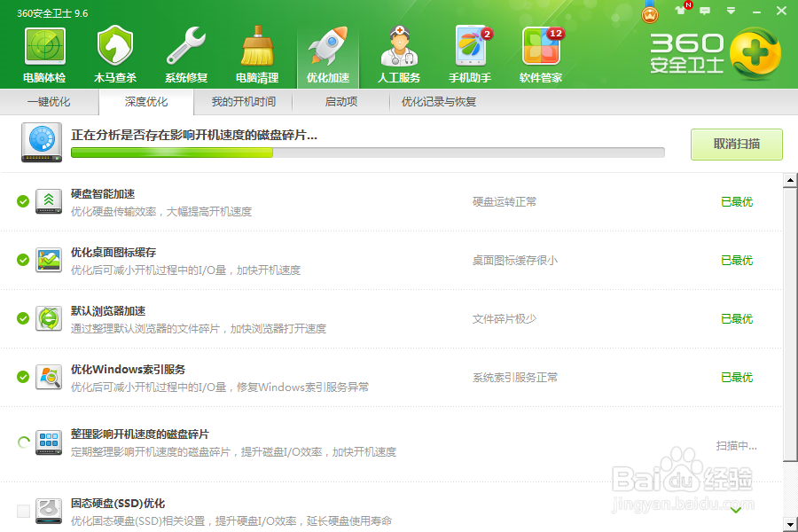This screenshot has height=532, width=798.
Task: Click the medal badge icon
Action: coord(649,12)
